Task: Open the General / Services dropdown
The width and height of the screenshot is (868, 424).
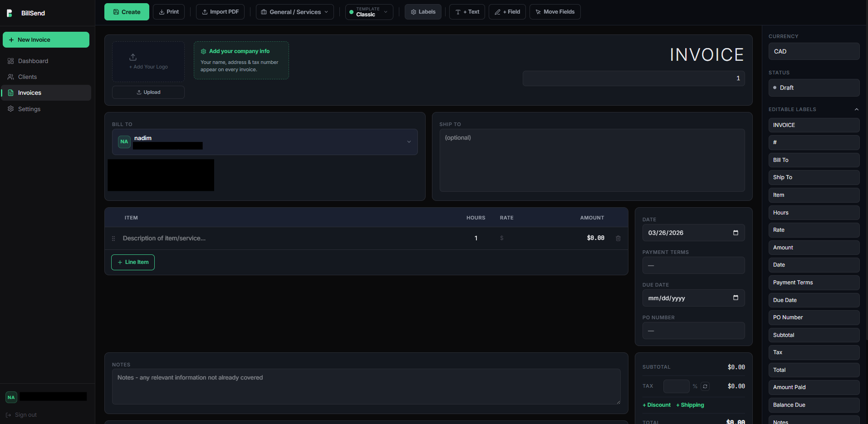Action: click(x=295, y=12)
